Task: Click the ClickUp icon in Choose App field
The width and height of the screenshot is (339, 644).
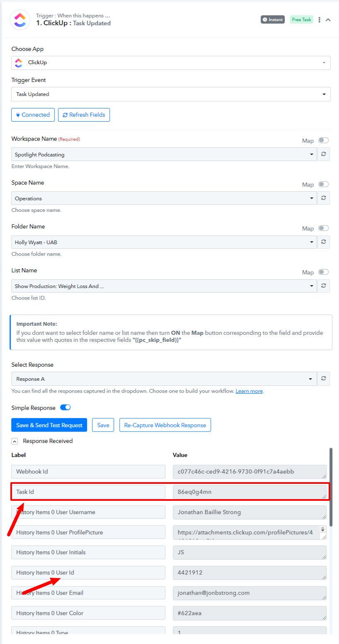Action: pyautogui.click(x=18, y=62)
